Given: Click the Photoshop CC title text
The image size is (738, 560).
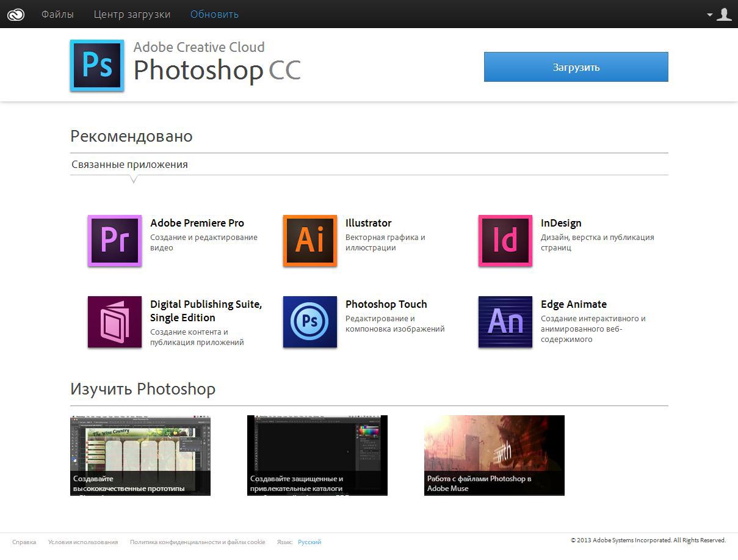Looking at the screenshot, I should point(217,71).
